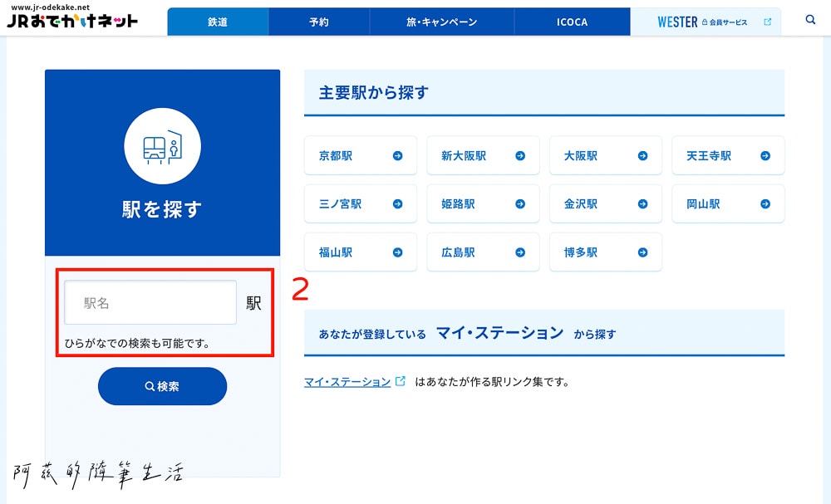The image size is (831, 504).
Task: Open the 鉄道 navigation tab
Action: pos(218,22)
